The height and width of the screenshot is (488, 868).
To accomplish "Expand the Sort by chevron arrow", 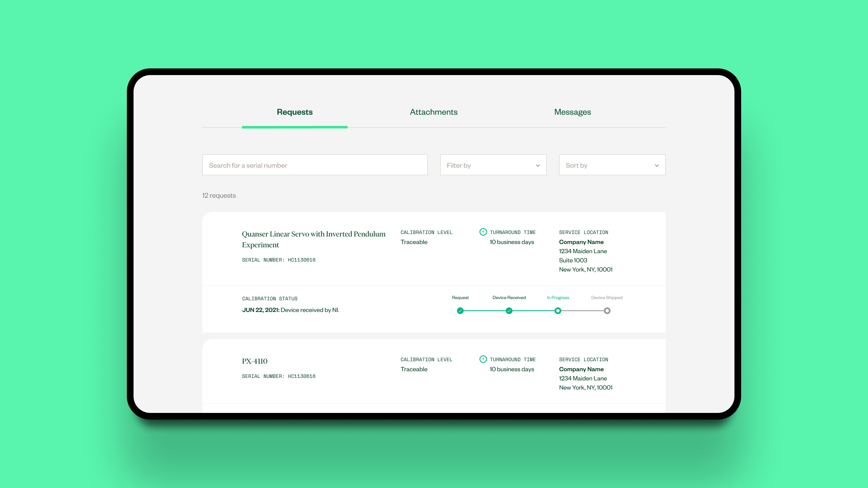I will point(656,166).
